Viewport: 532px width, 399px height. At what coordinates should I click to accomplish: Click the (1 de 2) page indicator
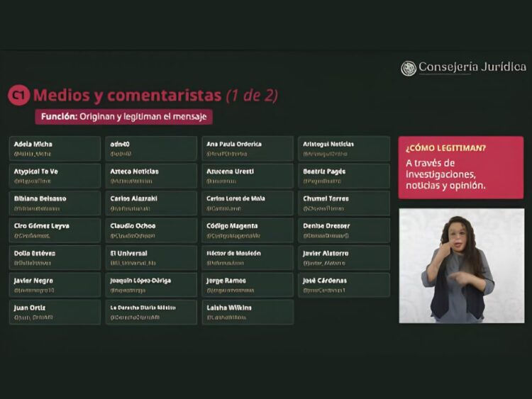252,95
